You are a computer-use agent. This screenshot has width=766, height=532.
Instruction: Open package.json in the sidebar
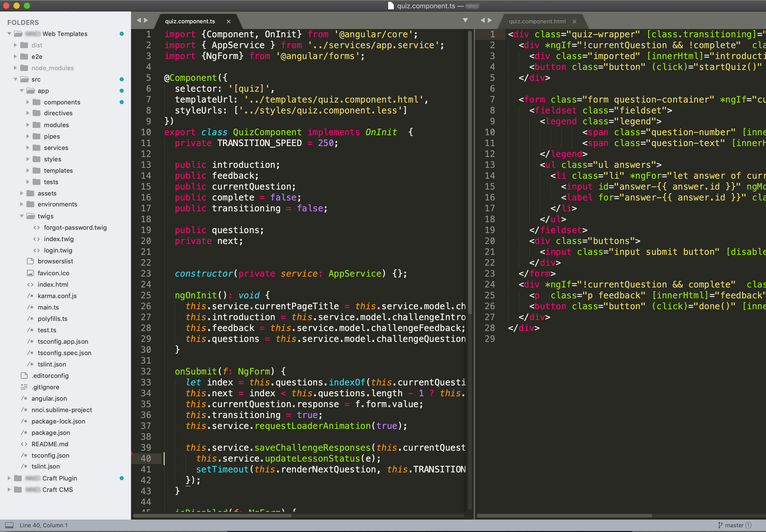51,433
